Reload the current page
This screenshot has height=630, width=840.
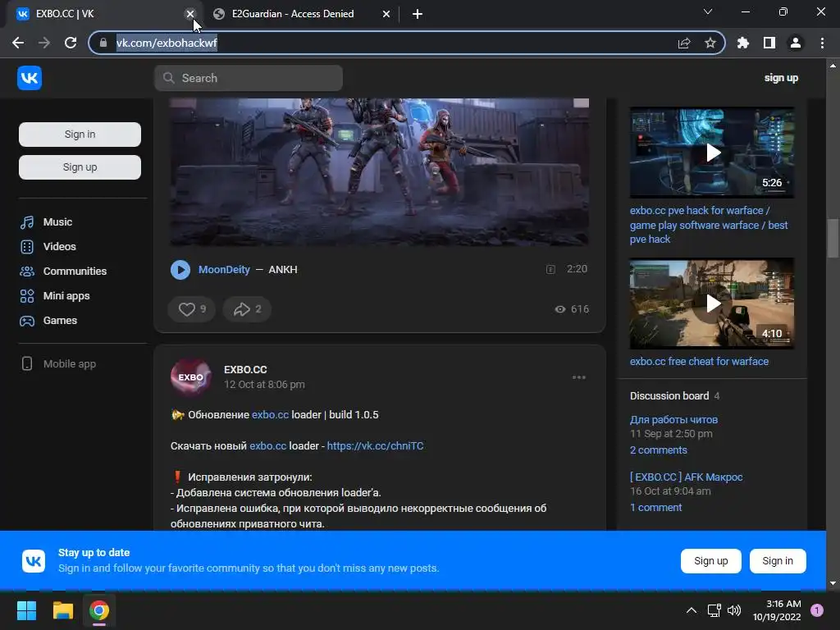coord(71,43)
